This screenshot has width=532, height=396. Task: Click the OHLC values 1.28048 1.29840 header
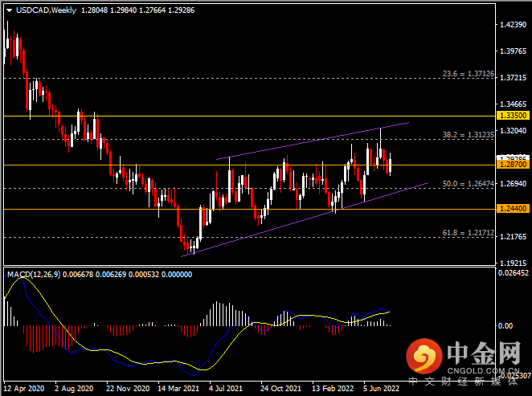click(137, 10)
